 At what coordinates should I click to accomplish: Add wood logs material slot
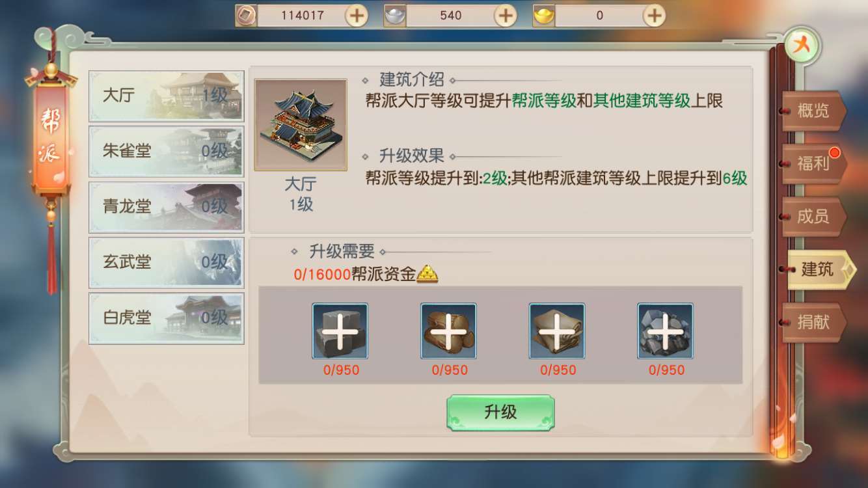click(448, 331)
